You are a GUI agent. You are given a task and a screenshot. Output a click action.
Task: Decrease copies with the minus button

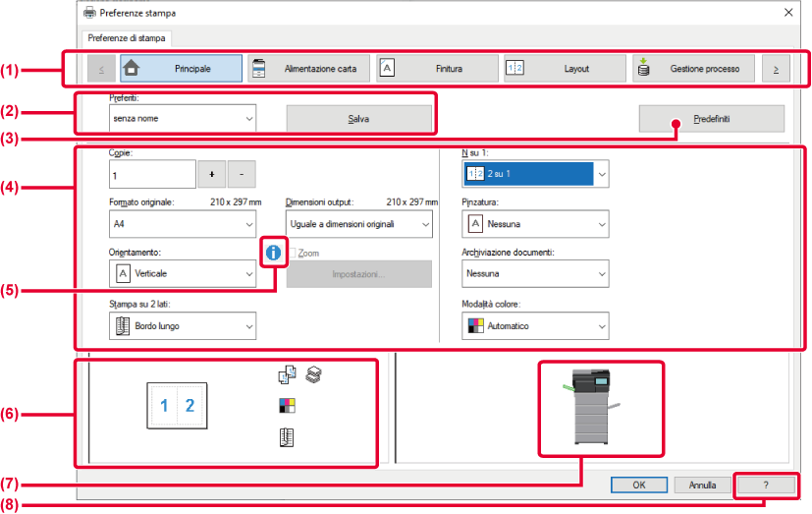coord(242,174)
